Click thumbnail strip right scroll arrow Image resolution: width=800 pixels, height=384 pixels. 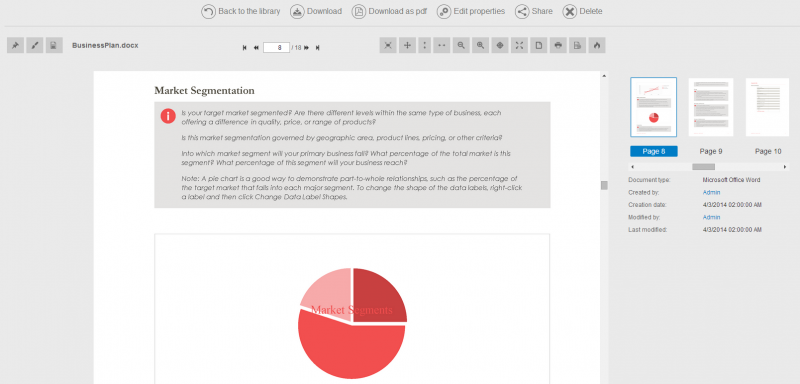coord(785,167)
